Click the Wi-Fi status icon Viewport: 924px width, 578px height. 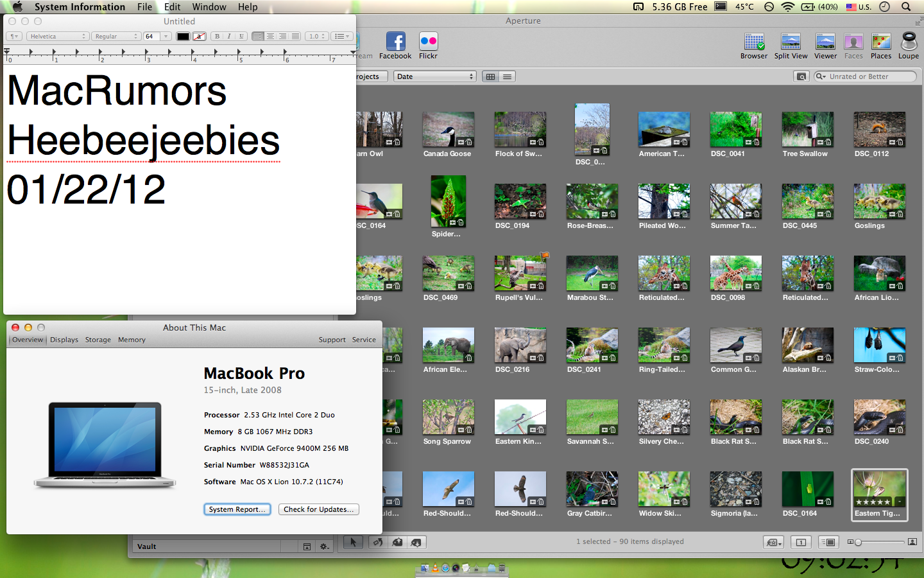(x=788, y=7)
